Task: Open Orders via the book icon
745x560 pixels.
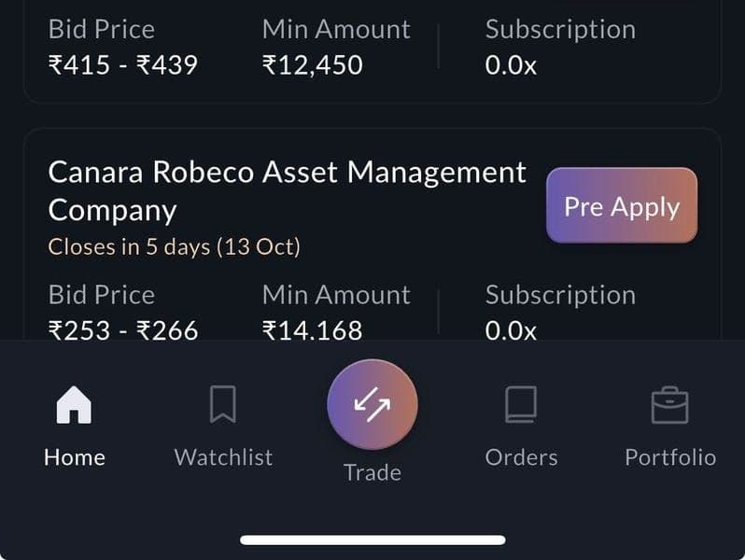Action: (x=521, y=406)
